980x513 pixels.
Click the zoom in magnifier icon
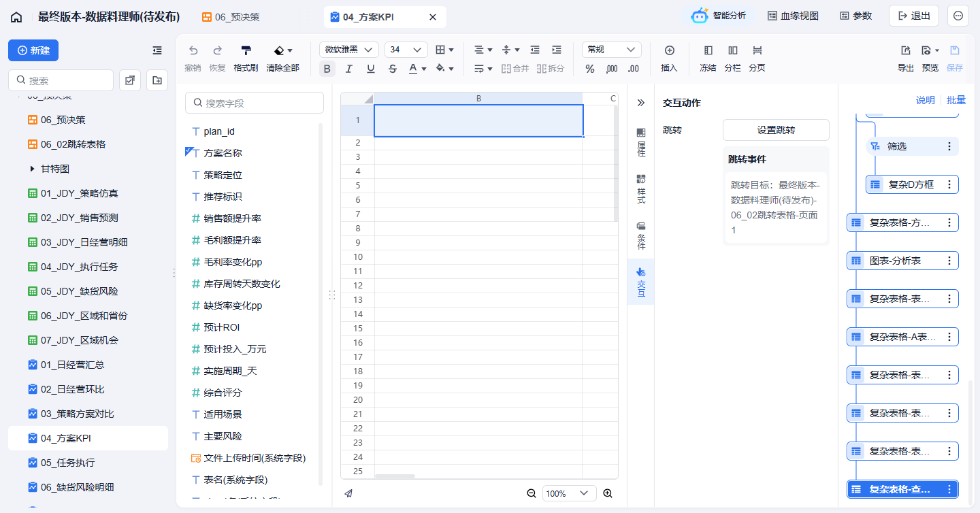click(x=608, y=493)
